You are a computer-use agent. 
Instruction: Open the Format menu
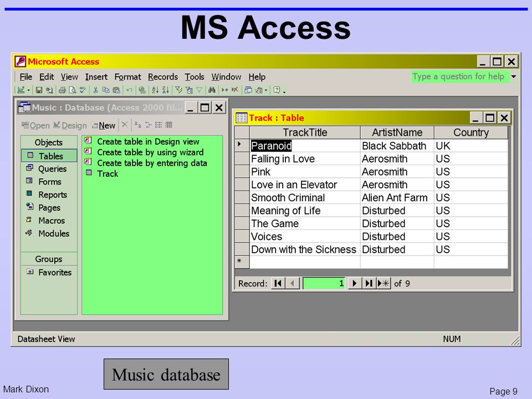tap(127, 77)
